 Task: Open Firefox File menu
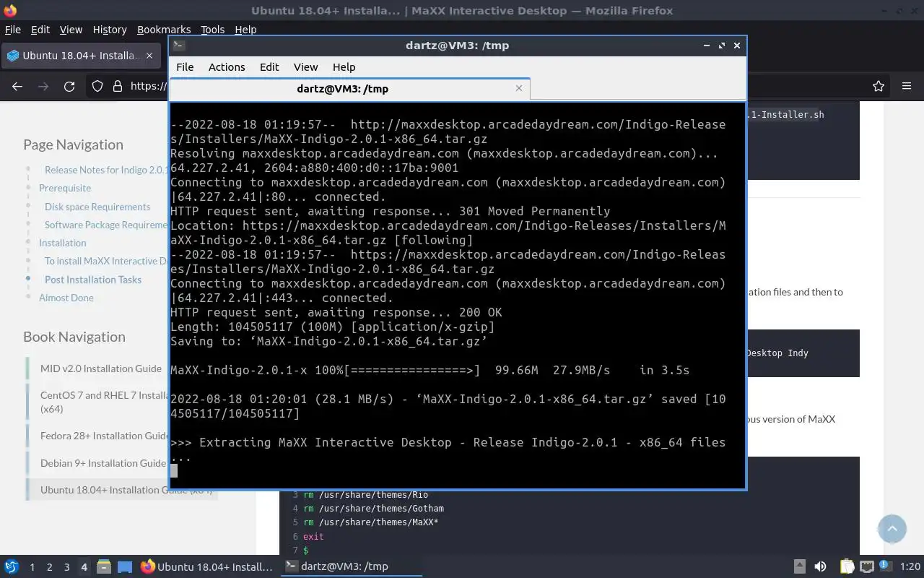pos(13,30)
